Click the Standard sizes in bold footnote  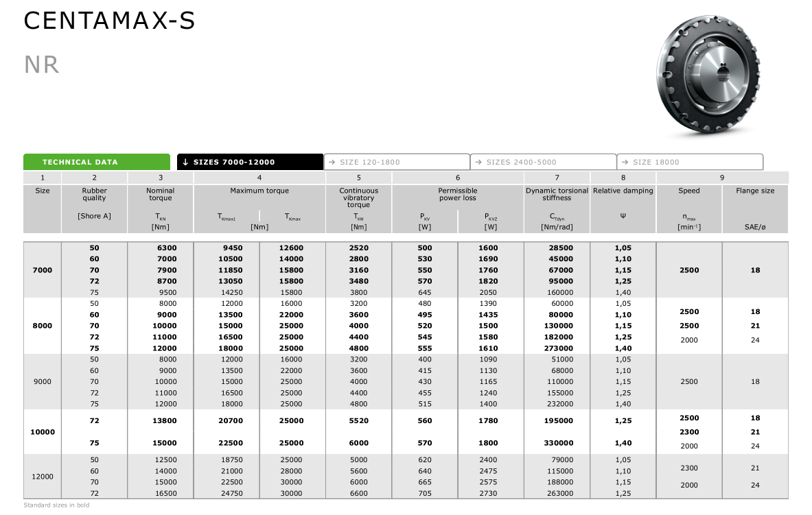[56, 505]
